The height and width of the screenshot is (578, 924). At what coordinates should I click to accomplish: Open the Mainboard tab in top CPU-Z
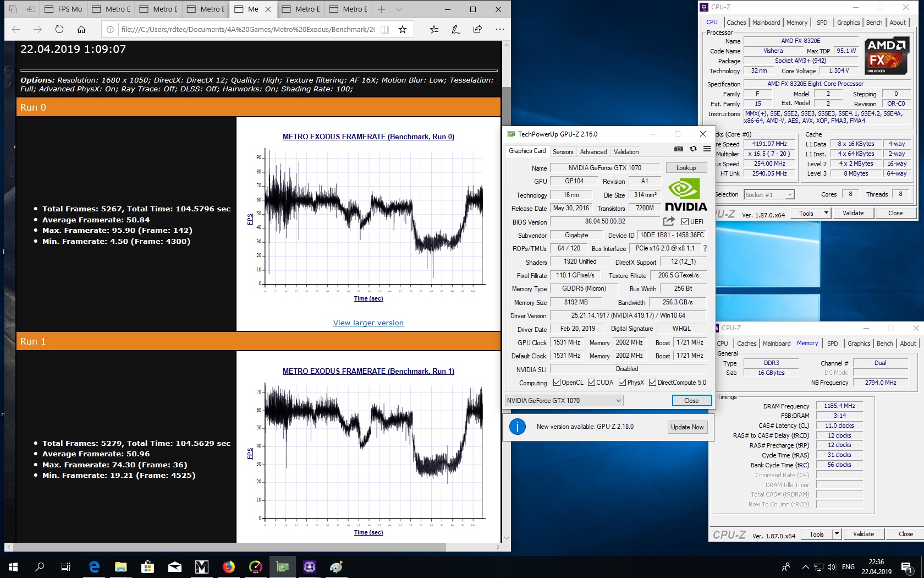click(x=766, y=23)
